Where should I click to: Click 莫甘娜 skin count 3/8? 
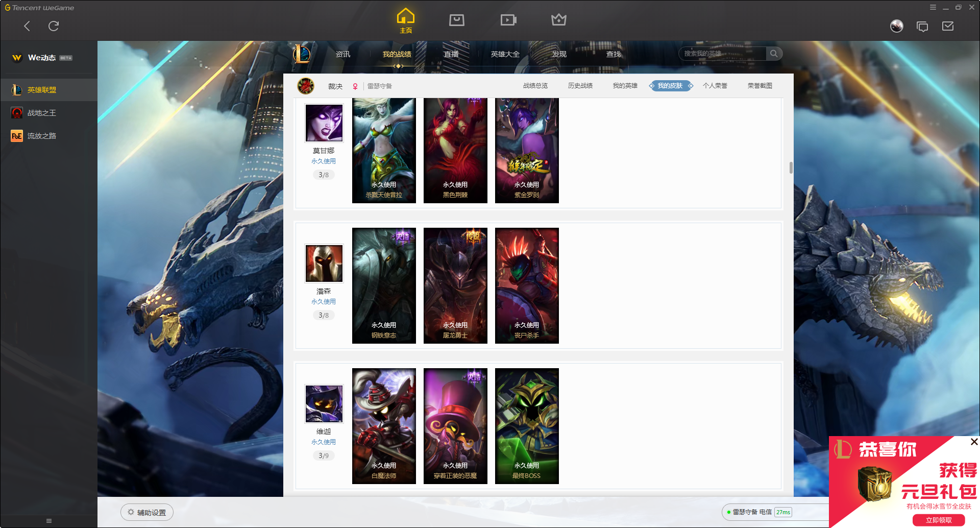324,175
